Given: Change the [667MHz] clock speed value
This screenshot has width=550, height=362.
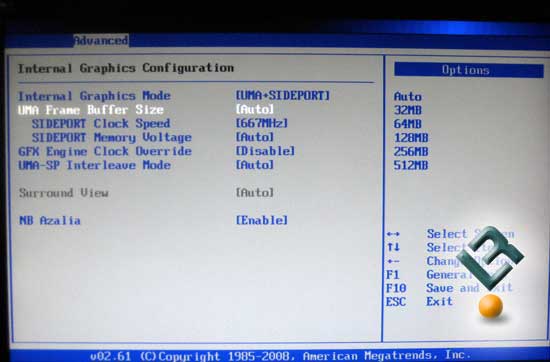Looking at the screenshot, I should [262, 123].
